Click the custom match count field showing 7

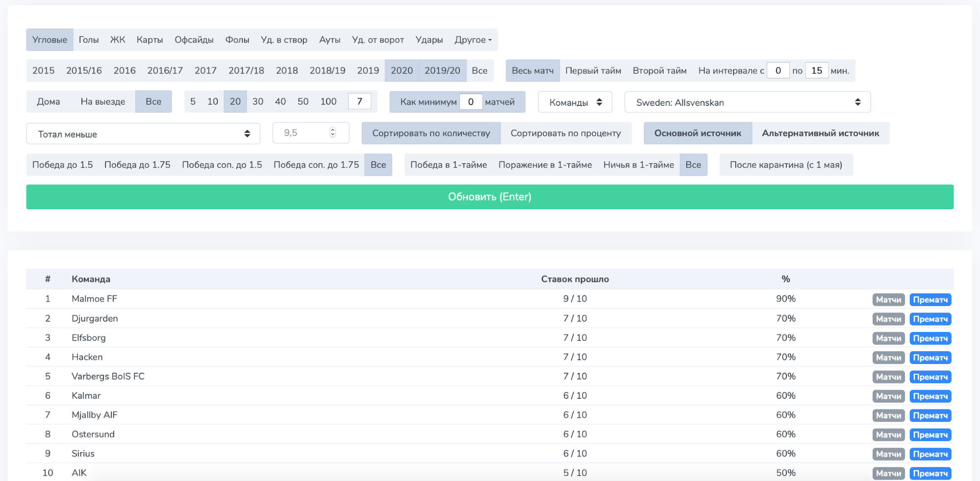tap(359, 102)
